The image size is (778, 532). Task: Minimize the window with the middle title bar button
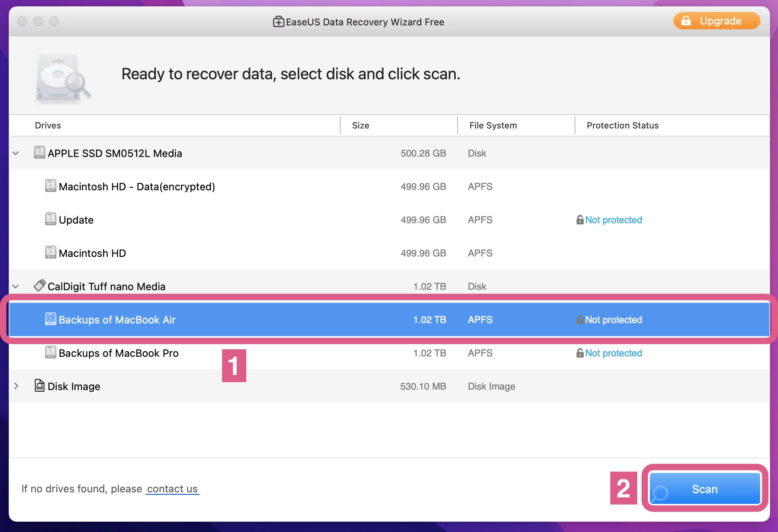click(38, 21)
